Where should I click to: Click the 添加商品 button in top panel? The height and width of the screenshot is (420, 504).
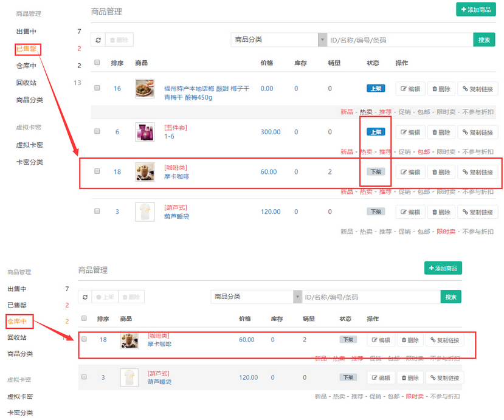[475, 10]
